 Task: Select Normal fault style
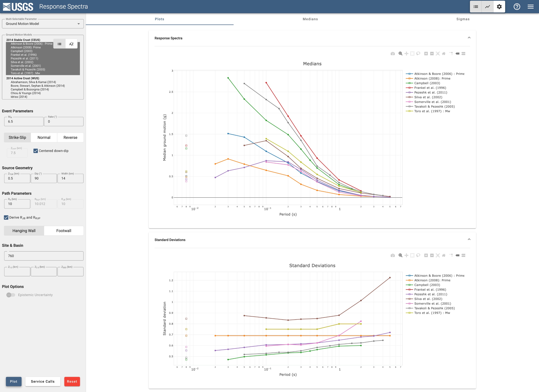pos(44,137)
